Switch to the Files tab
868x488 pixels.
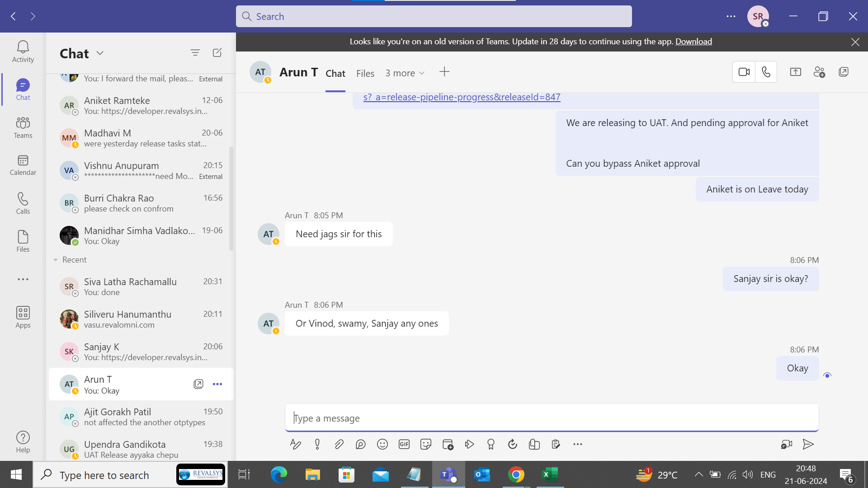click(365, 73)
